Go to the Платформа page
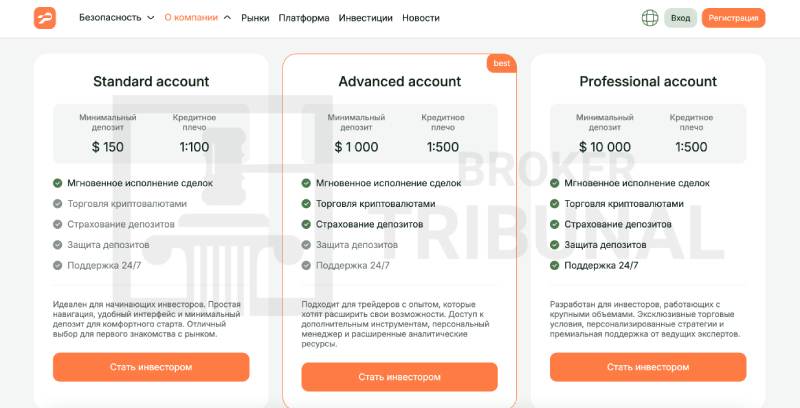800x408 pixels. 304,18
